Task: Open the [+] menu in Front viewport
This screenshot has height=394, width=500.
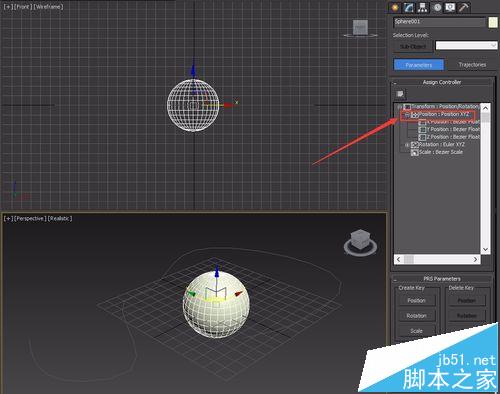Action: click(8, 6)
